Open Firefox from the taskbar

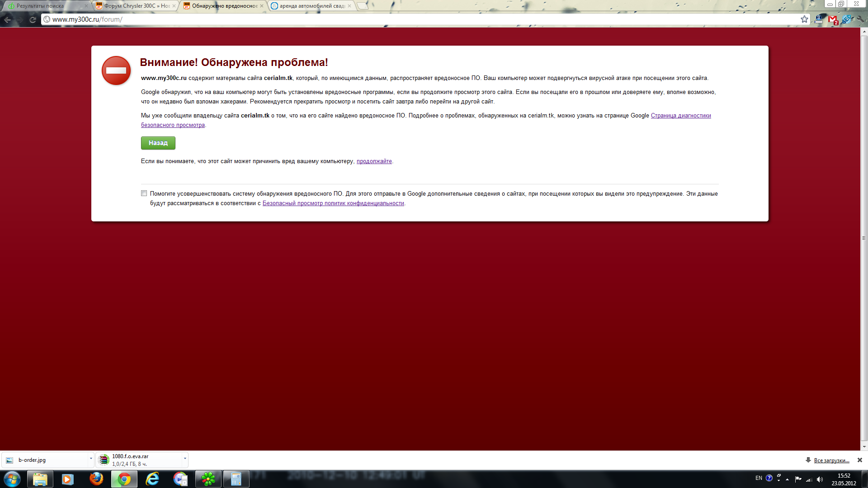[x=96, y=479]
